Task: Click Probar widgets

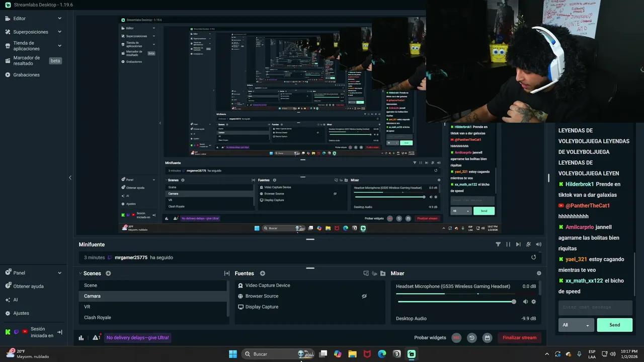Action: pos(430,338)
